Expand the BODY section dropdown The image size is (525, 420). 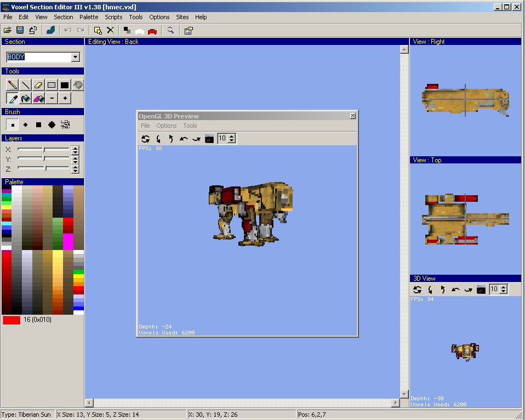(x=76, y=57)
